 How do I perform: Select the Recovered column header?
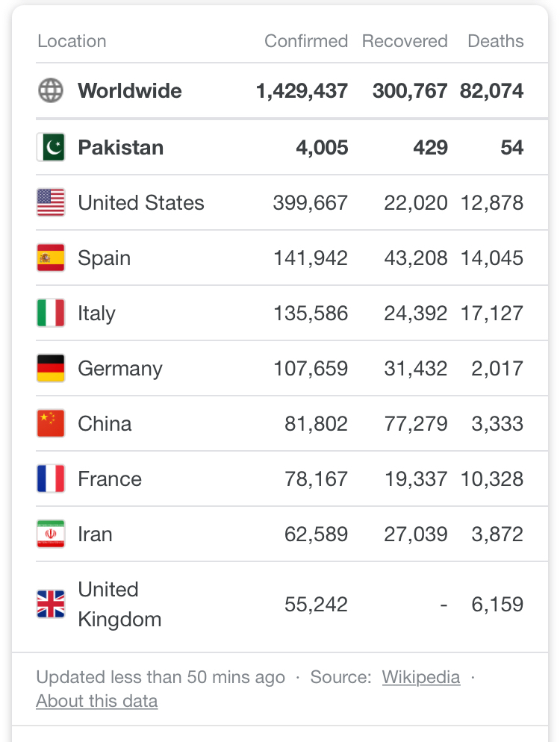coord(405,41)
